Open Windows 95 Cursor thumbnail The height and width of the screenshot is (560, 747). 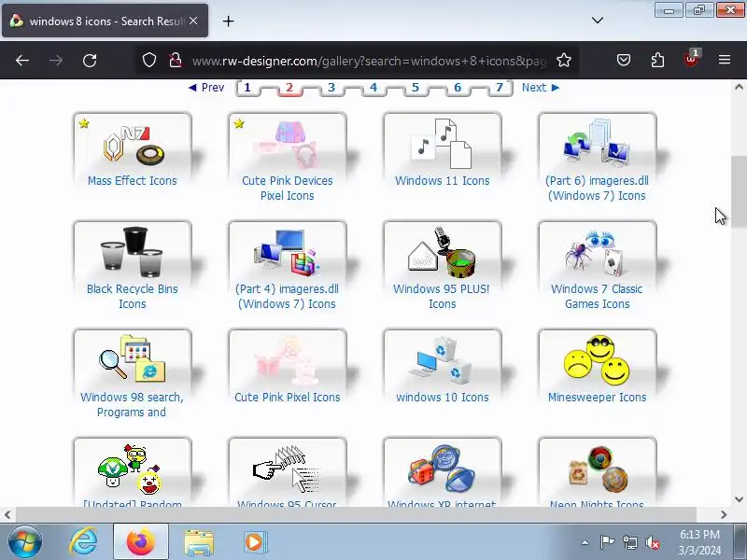pos(288,469)
